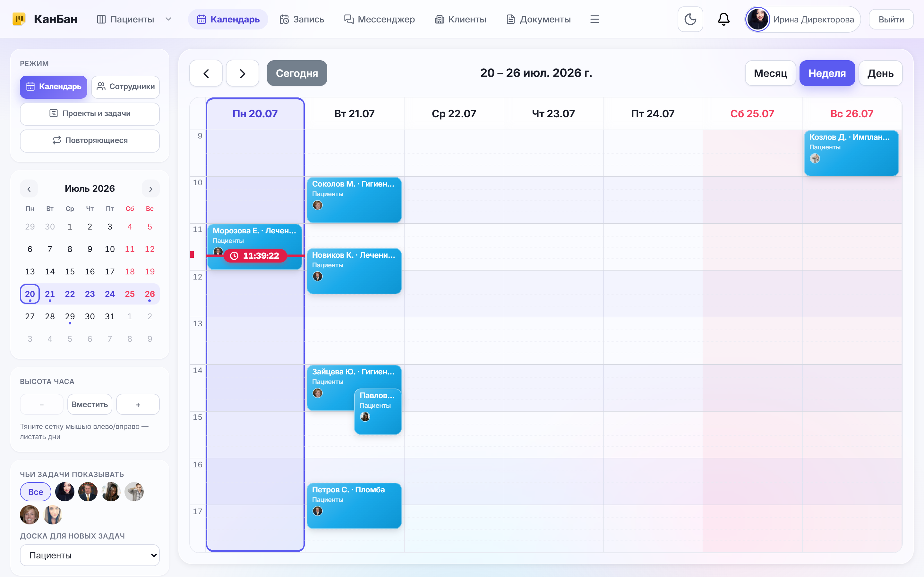This screenshot has width=924, height=577.
Task: Expand the Пациенты dropdown arrow in the navbar
Action: [x=168, y=19]
